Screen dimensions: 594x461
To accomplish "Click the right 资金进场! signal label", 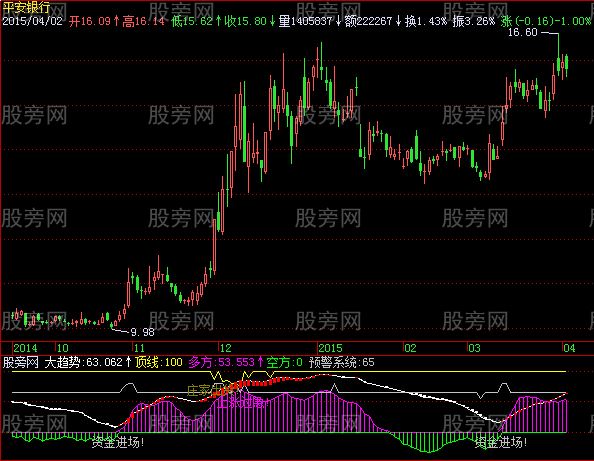I will click(501, 442).
